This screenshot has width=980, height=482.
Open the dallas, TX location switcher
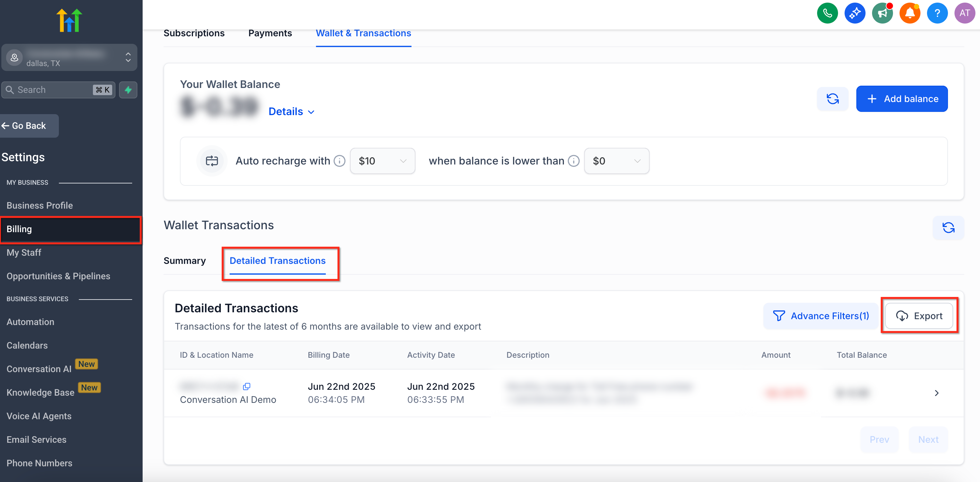69,58
